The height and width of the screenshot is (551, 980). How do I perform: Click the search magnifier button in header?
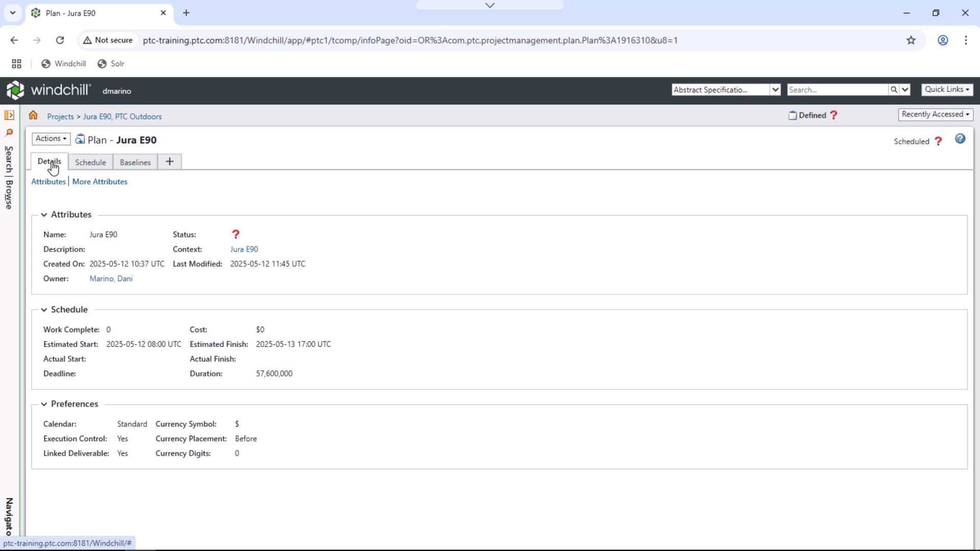[894, 90]
